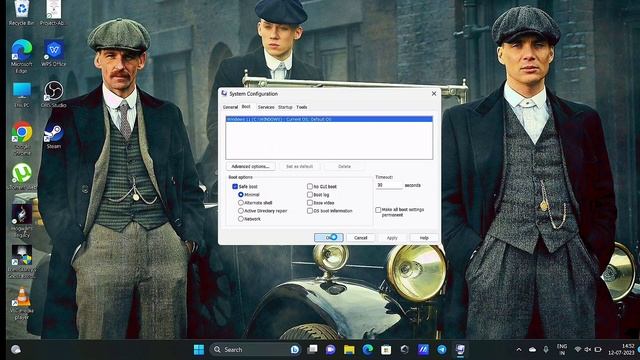Enable the No GUI boot checkbox

[x=310, y=187]
